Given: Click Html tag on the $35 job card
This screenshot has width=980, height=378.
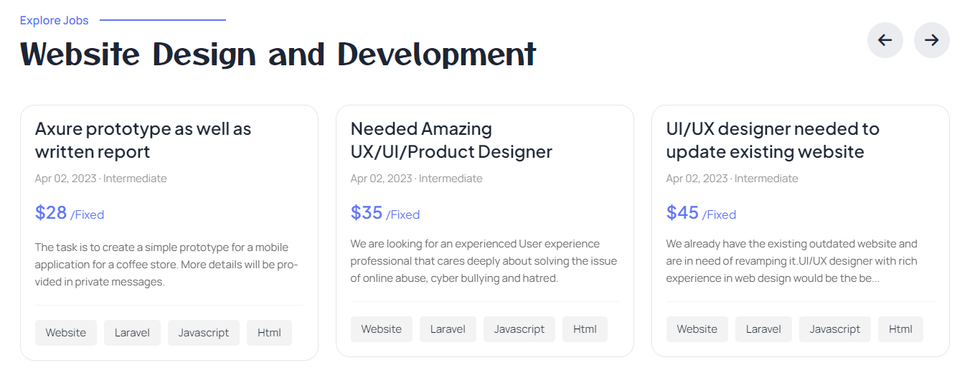Looking at the screenshot, I should [585, 329].
